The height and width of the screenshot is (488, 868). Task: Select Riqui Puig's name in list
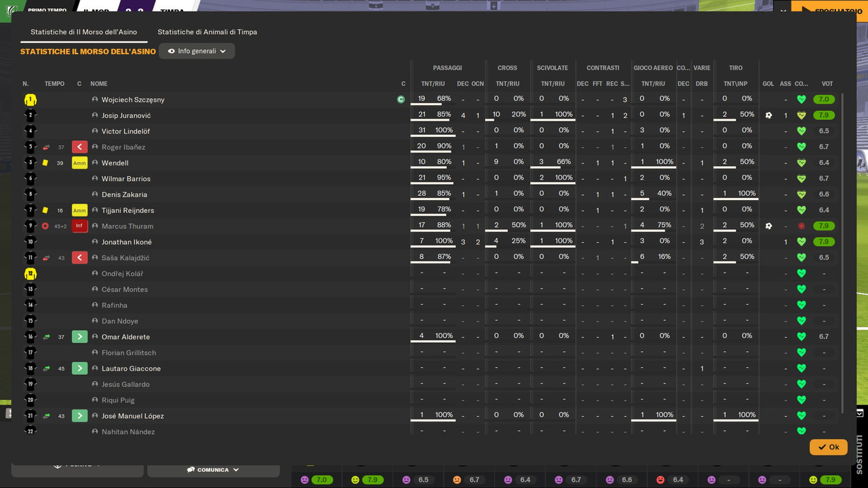(118, 400)
